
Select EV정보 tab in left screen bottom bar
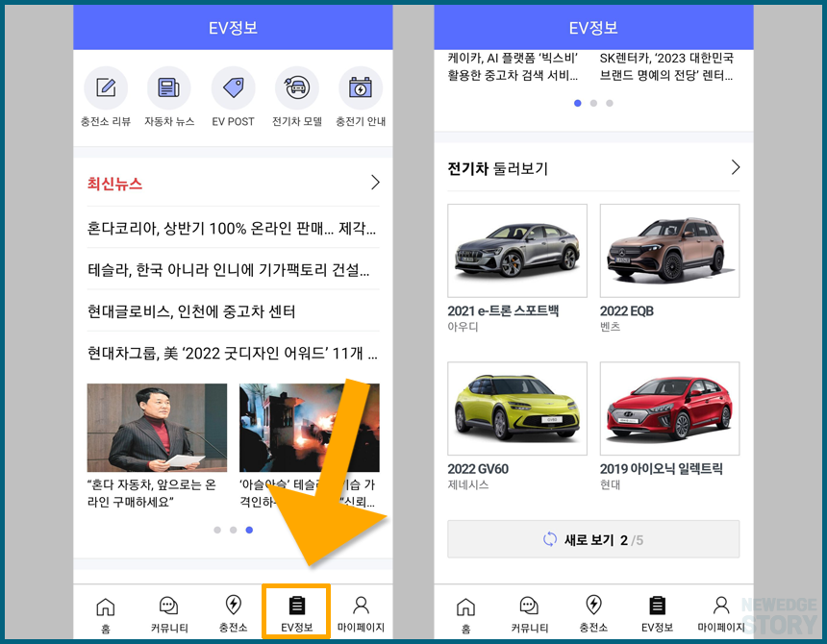(x=296, y=611)
